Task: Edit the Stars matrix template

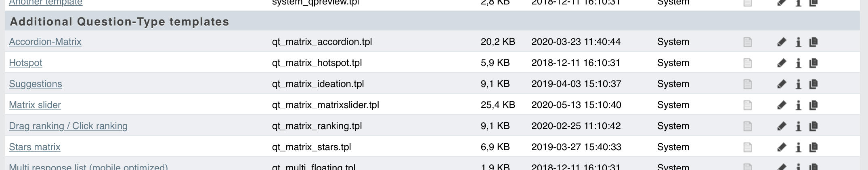Action: click(x=782, y=147)
